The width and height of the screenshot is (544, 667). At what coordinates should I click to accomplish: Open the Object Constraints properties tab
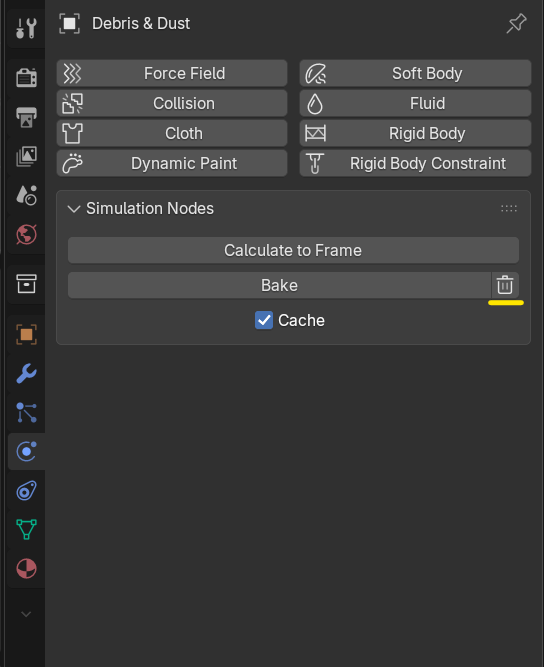point(26,491)
